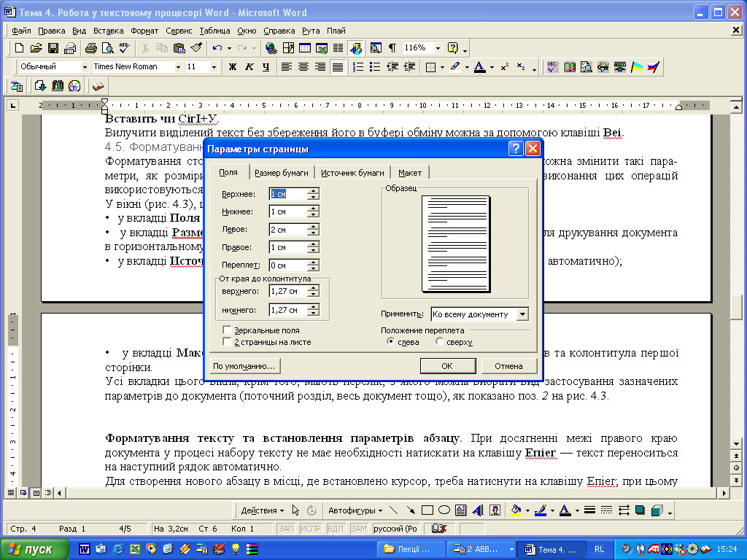Justify text alignment icon
Screen dimensions: 747x560
[337, 67]
